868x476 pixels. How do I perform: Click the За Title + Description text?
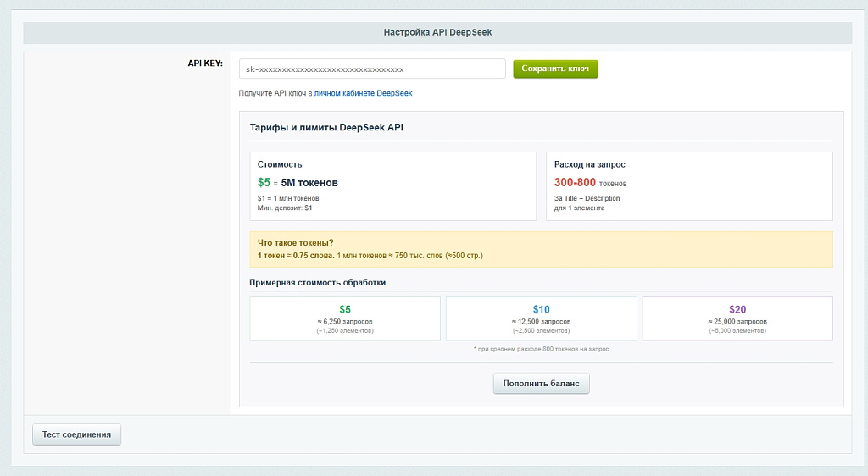587,198
